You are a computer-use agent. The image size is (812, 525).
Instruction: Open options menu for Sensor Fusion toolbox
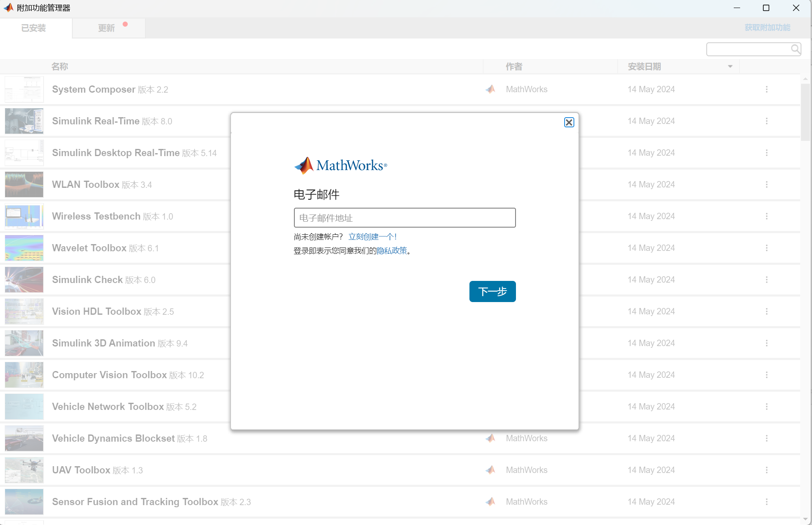(x=766, y=502)
